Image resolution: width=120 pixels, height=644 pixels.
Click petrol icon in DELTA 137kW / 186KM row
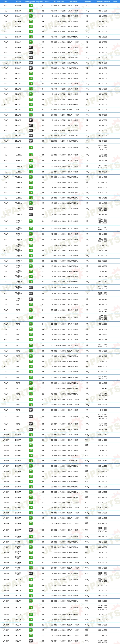point(31,630)
